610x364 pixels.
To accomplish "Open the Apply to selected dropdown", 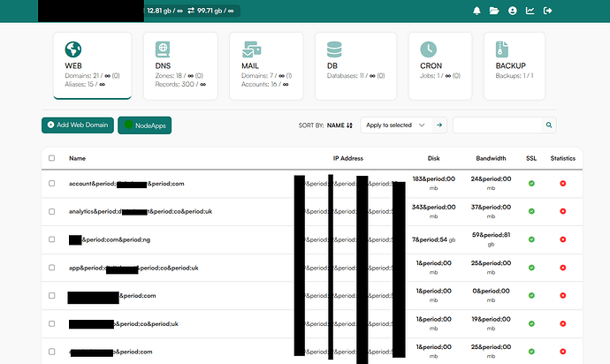I will click(396, 125).
